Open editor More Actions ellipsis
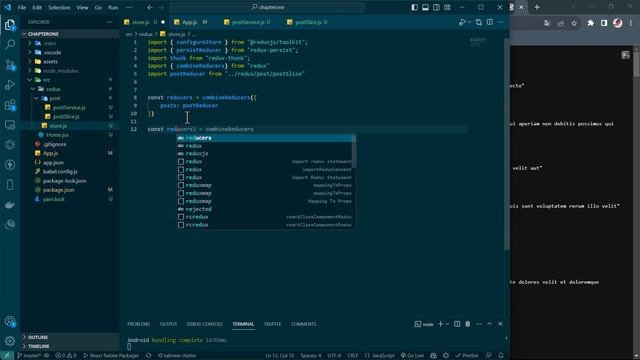Screen dimensions: 640x360 (x=501, y=22)
